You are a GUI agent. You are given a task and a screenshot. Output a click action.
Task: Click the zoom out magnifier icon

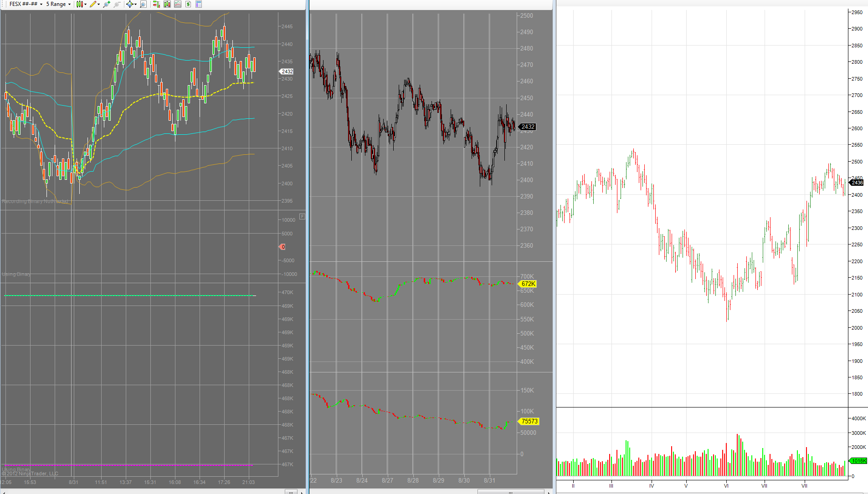pos(117,4)
